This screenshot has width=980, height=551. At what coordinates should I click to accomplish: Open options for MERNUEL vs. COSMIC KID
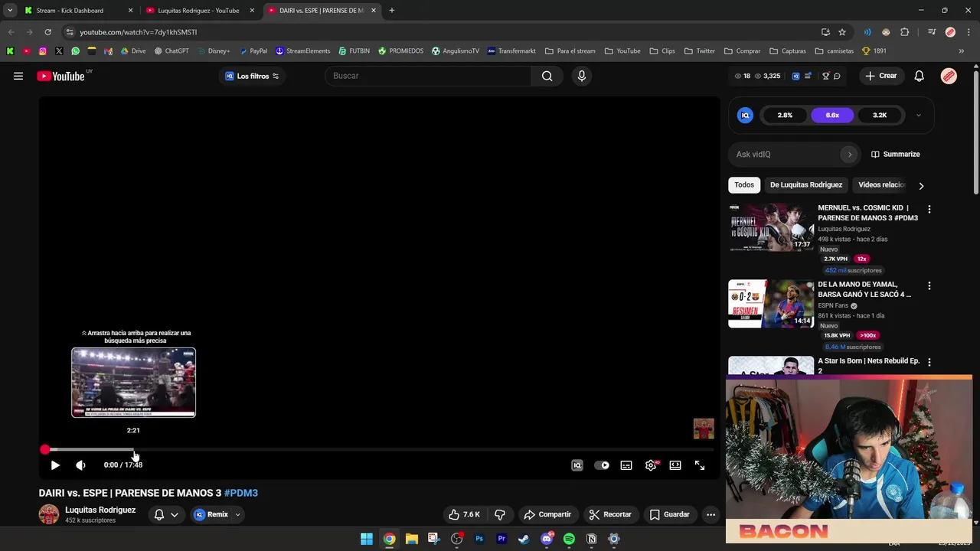[929, 209]
